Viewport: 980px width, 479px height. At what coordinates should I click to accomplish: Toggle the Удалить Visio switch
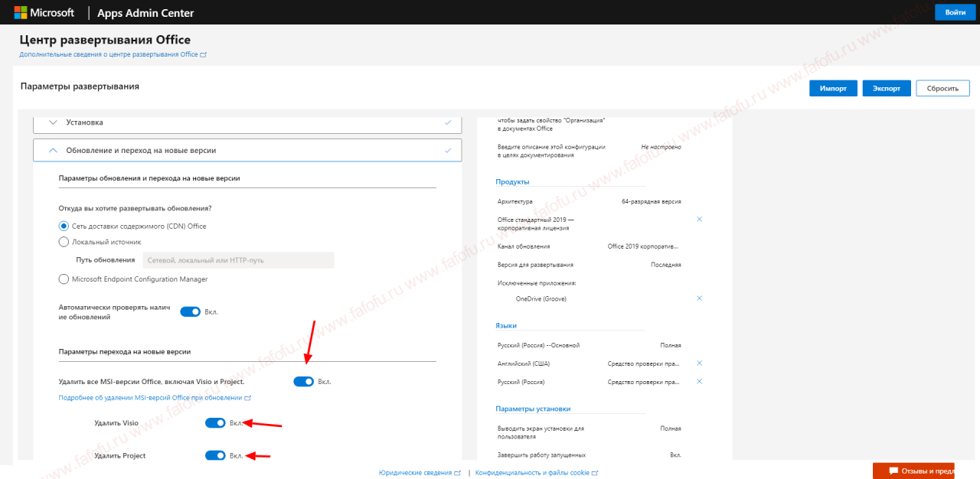tap(215, 422)
